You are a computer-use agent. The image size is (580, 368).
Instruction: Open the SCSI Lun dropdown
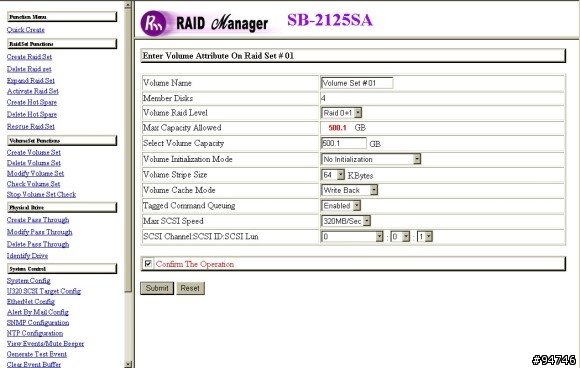425,237
